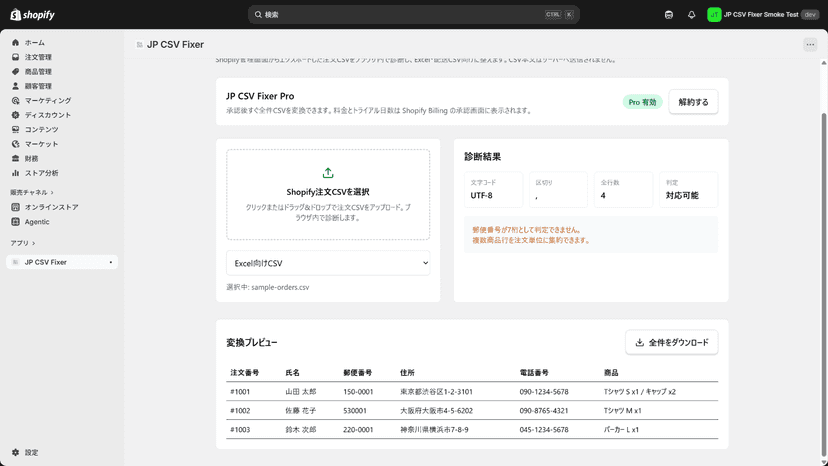Open the JP CSV Fixer Smoke Test store menu
The image size is (828, 466).
click(763, 15)
